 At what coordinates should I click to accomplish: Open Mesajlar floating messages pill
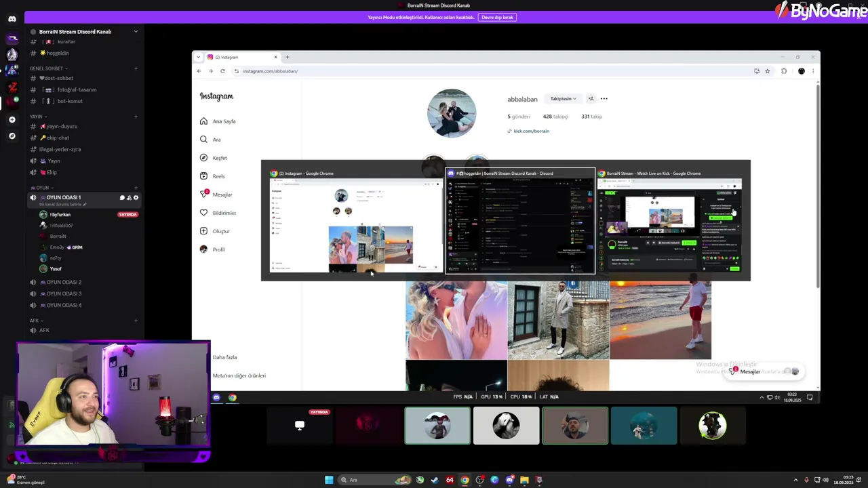pos(764,371)
